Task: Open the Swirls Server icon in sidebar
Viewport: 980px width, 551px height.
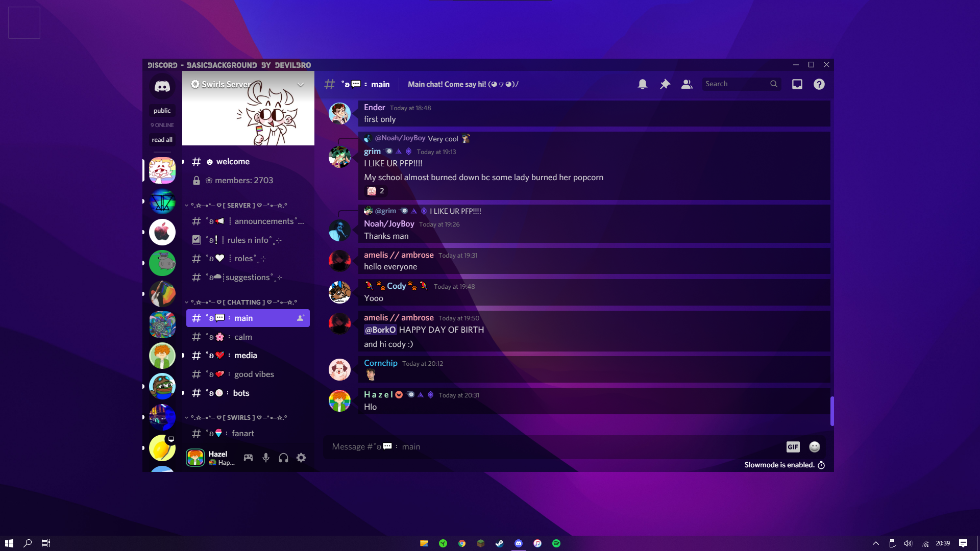Action: click(x=162, y=170)
